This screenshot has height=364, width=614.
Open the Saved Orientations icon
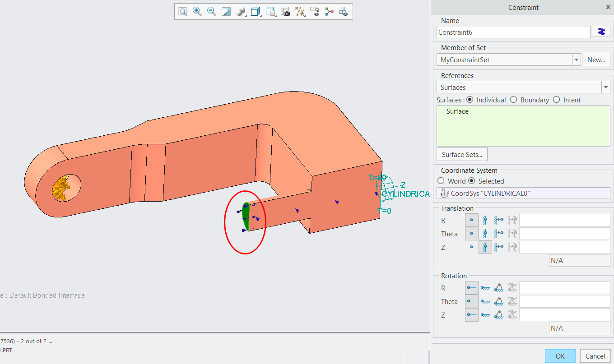point(255,11)
